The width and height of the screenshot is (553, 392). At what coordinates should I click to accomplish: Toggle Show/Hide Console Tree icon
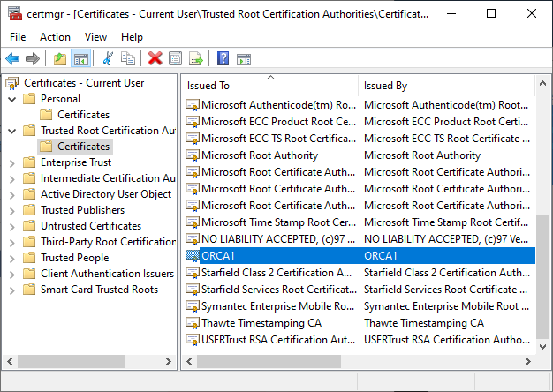click(81, 58)
